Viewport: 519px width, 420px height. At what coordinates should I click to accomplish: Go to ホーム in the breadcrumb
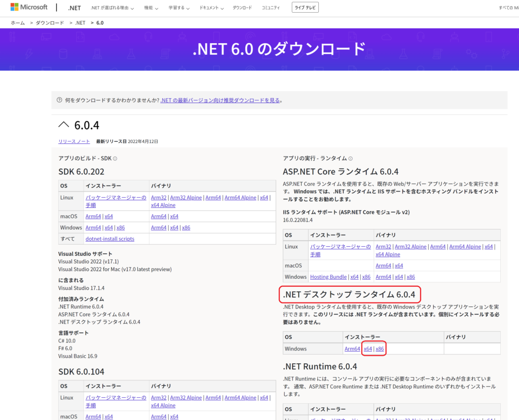[x=18, y=23]
